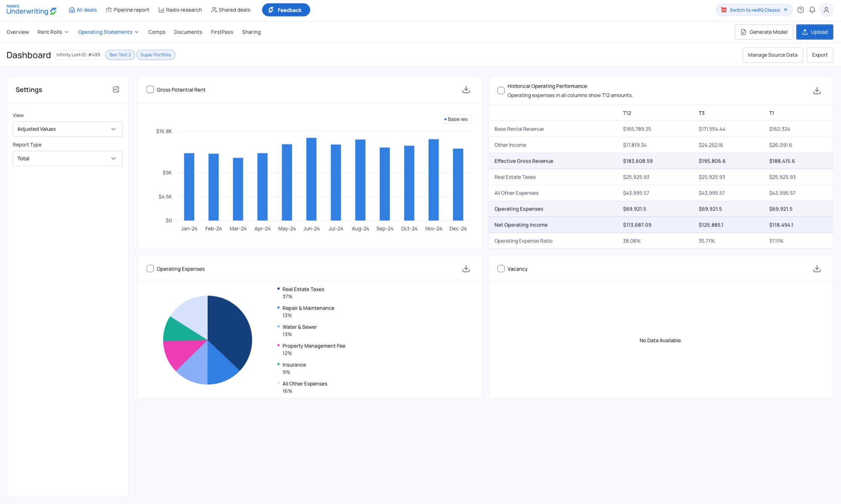
Task: Click the $183,608.59 Effective Gross Revenue value
Action: (x=637, y=161)
